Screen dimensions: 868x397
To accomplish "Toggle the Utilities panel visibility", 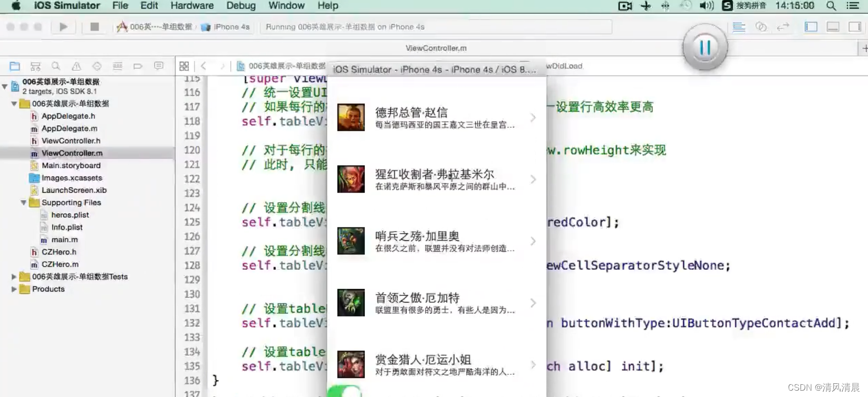I will pyautogui.click(x=855, y=27).
